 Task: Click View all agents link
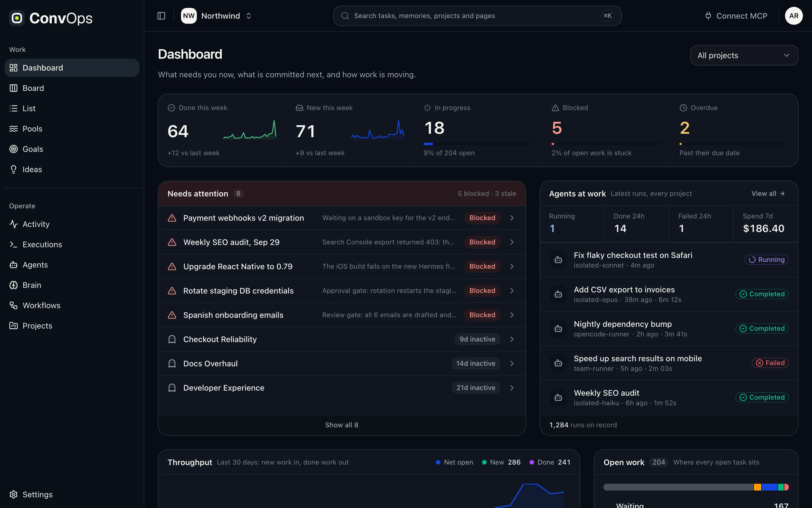[768, 194]
